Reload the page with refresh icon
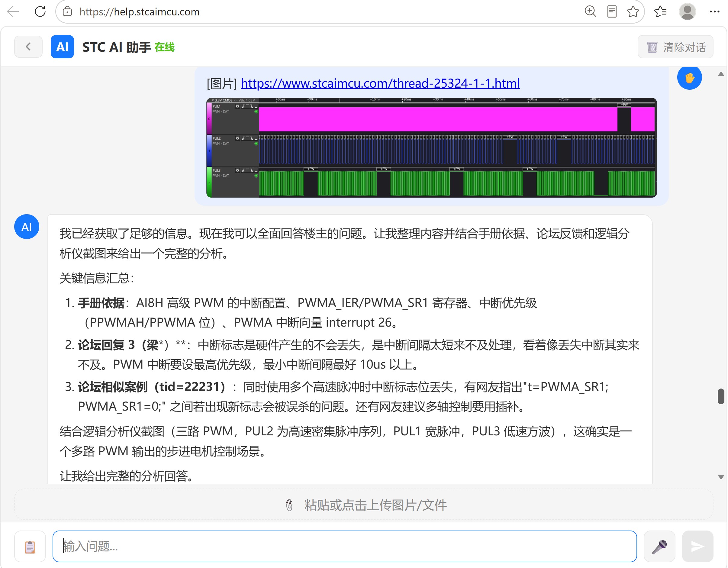728x568 pixels. [40, 12]
